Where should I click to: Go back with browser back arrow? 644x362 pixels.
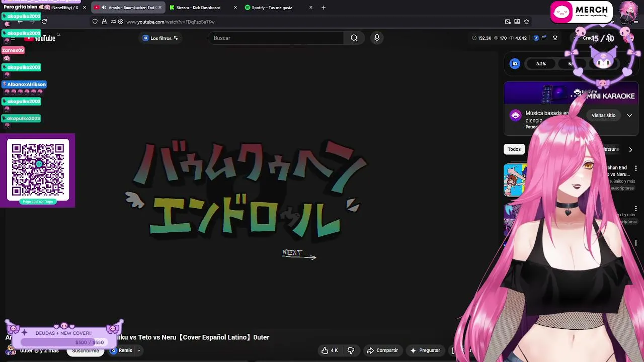click(x=20, y=22)
